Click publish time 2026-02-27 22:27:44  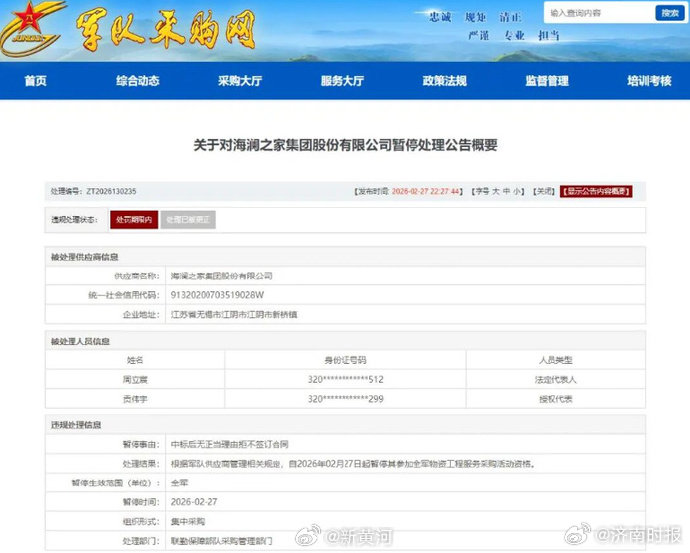(426, 191)
